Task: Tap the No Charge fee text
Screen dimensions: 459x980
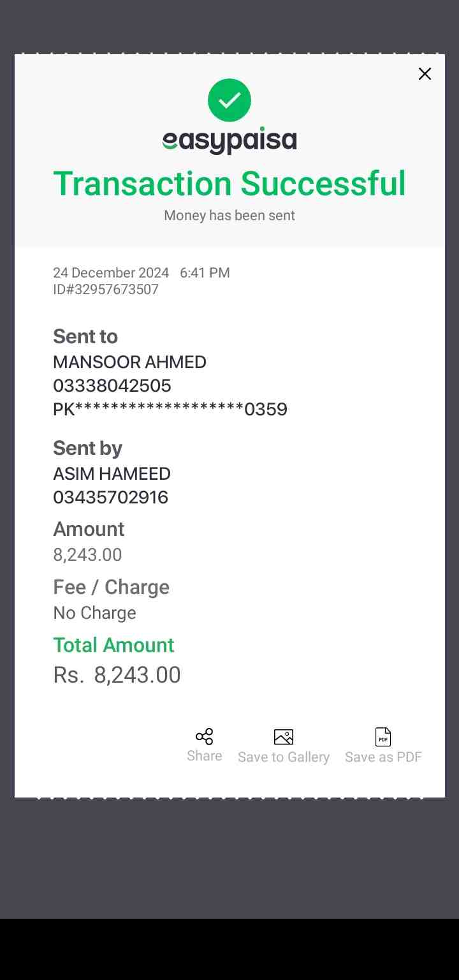Action: (94, 613)
